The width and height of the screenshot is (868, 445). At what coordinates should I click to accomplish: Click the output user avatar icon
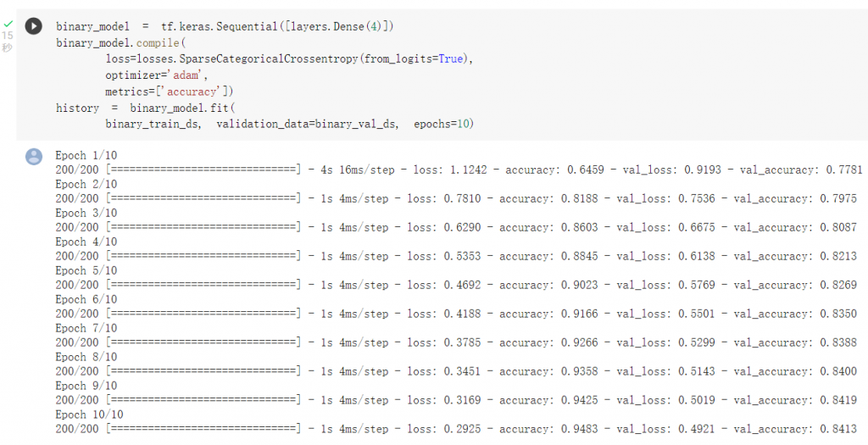pyautogui.click(x=34, y=157)
